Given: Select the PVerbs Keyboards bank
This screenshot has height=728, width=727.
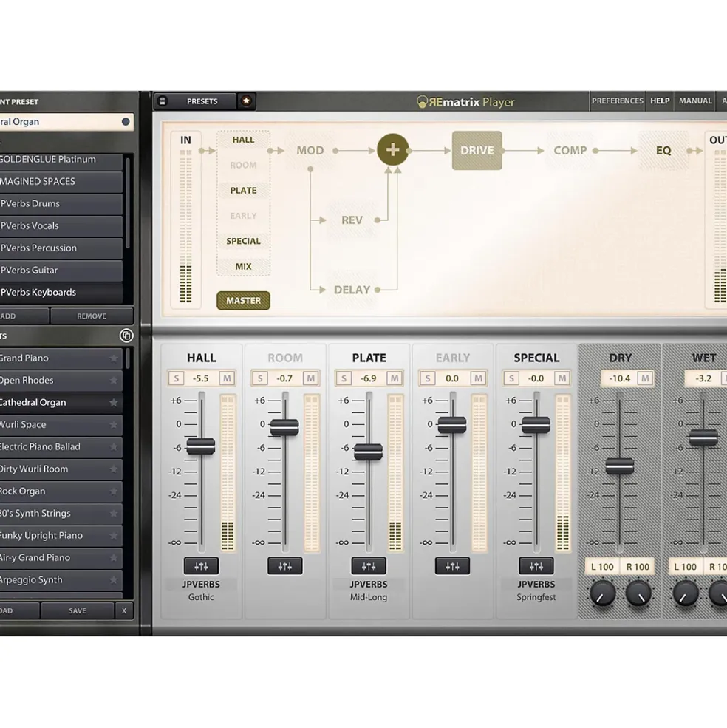Looking at the screenshot, I should (61, 292).
